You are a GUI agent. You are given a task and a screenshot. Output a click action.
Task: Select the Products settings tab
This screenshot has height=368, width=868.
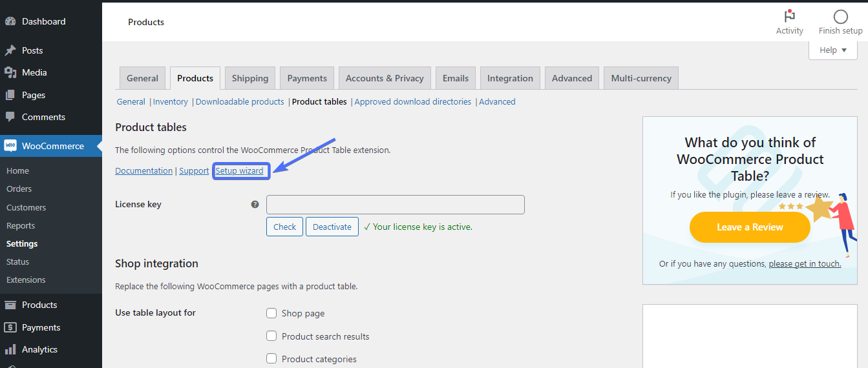pyautogui.click(x=195, y=78)
